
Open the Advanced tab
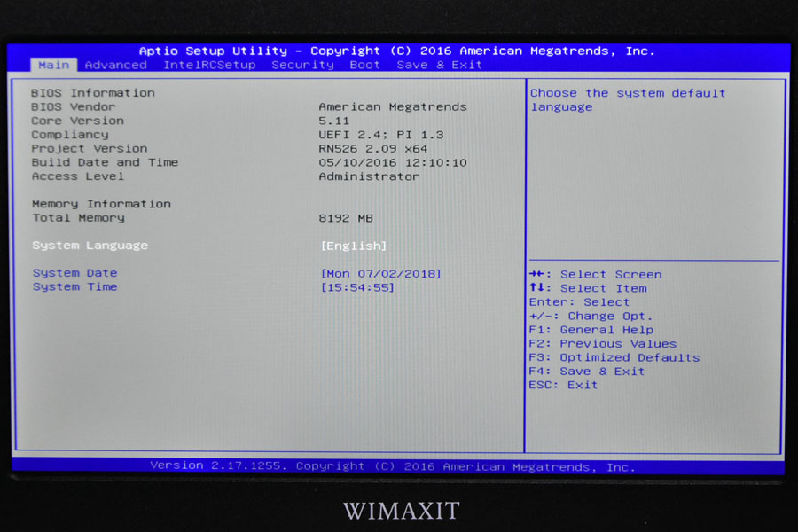[x=116, y=65]
